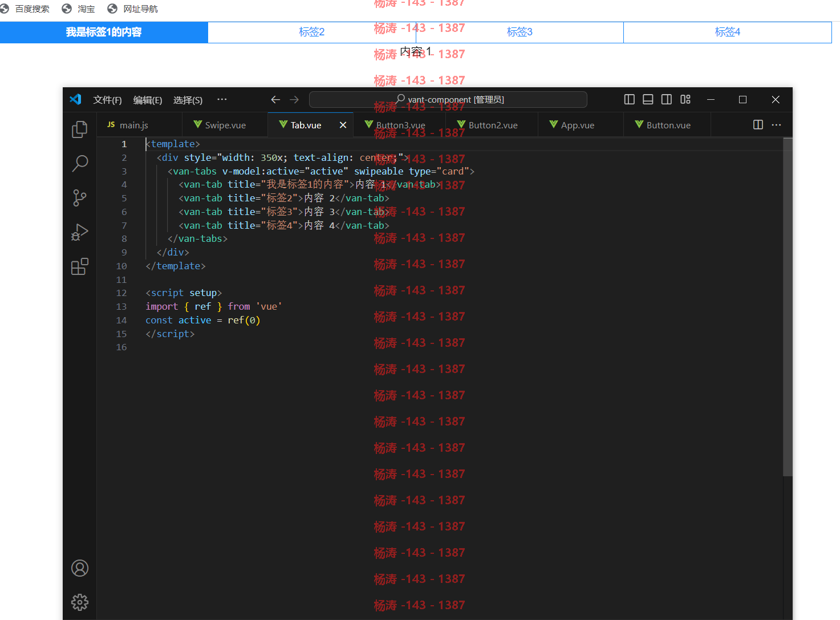
Task: Switch to Swipe.vue editor tab
Action: coord(225,125)
